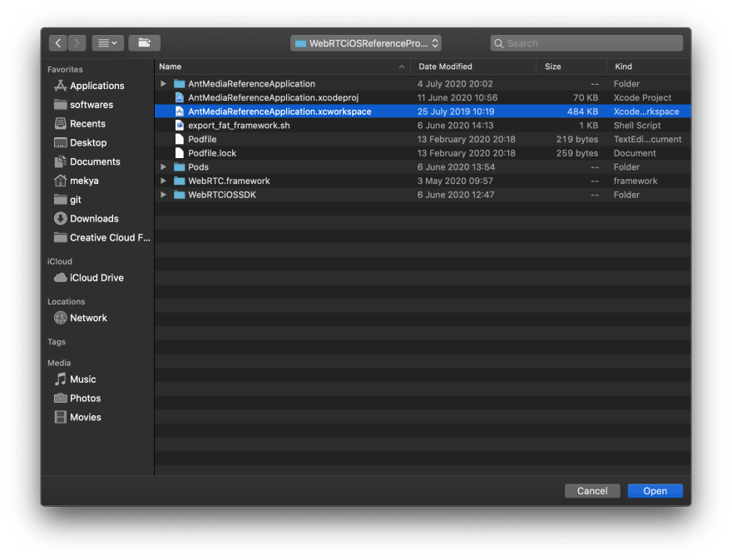Click the Favorites section header
Screen dimensions: 732x560
pyautogui.click(x=65, y=69)
